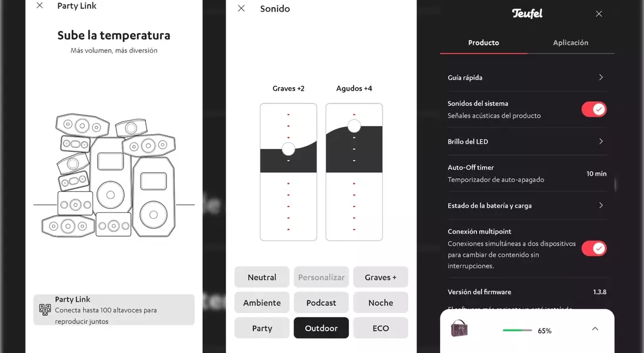Select the Neutral sound preset
Screen dimensions: 644x353
point(262,277)
